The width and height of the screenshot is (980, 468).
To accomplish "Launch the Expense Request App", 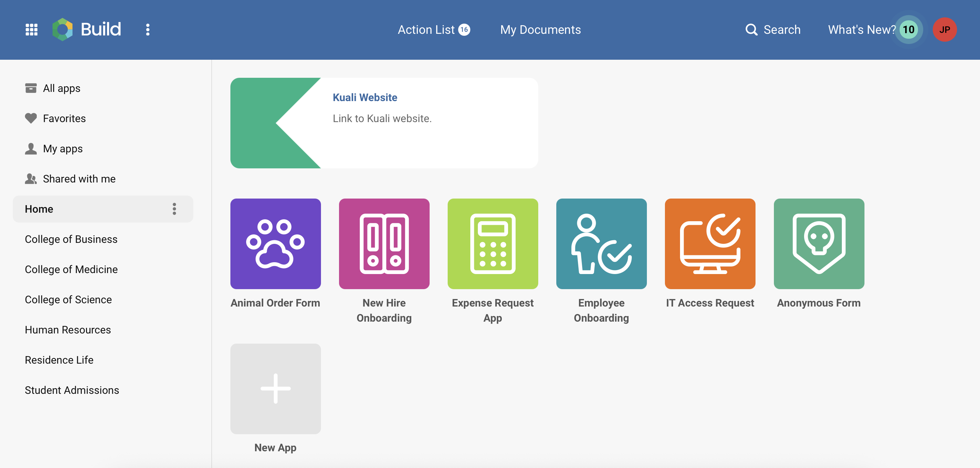I will [493, 244].
